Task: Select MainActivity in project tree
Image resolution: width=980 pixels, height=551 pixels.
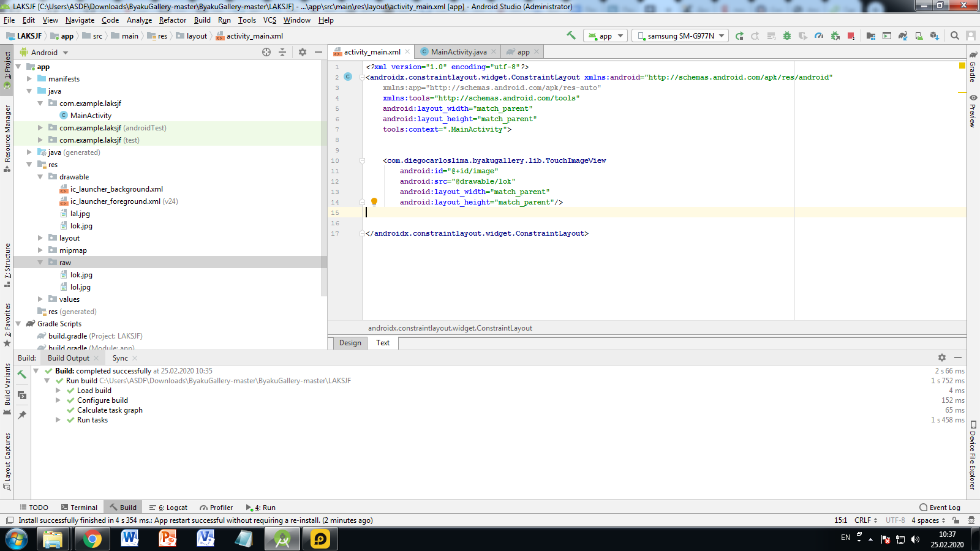Action: (91, 115)
